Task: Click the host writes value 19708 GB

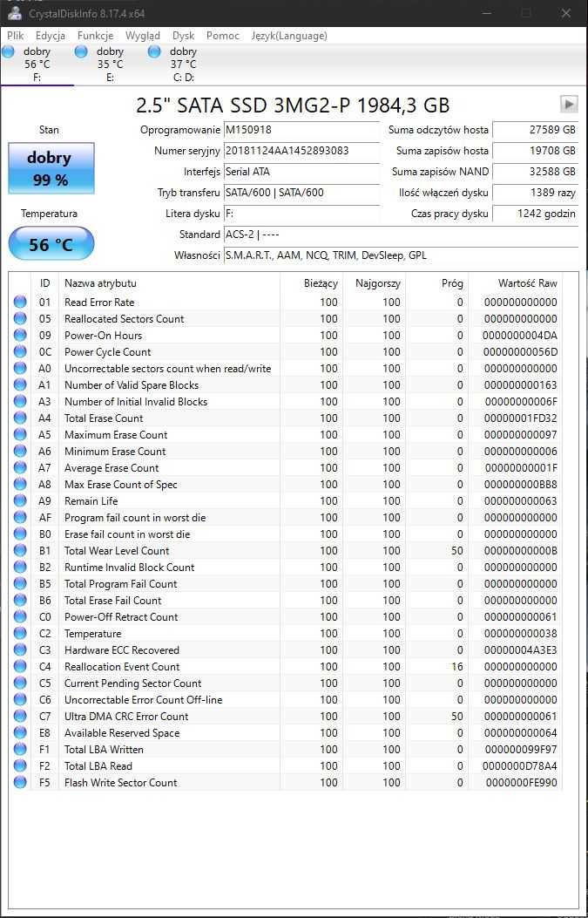Action: coord(535,151)
